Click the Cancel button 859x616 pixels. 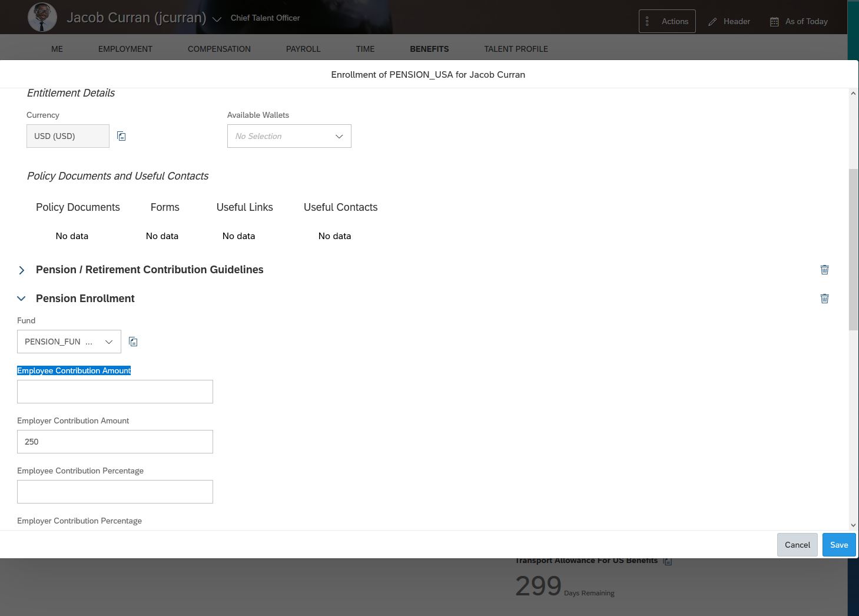pos(797,545)
